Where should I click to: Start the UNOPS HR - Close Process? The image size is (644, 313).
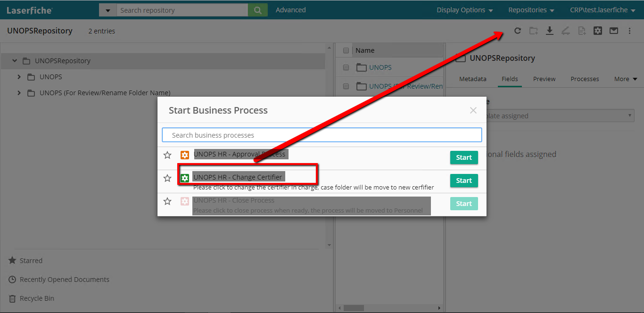[464, 204]
